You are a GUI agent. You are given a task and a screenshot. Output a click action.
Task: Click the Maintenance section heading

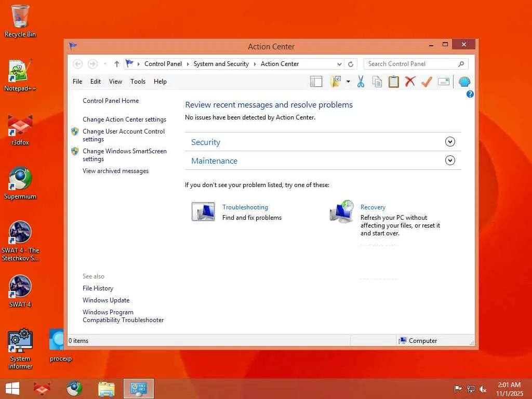215,161
